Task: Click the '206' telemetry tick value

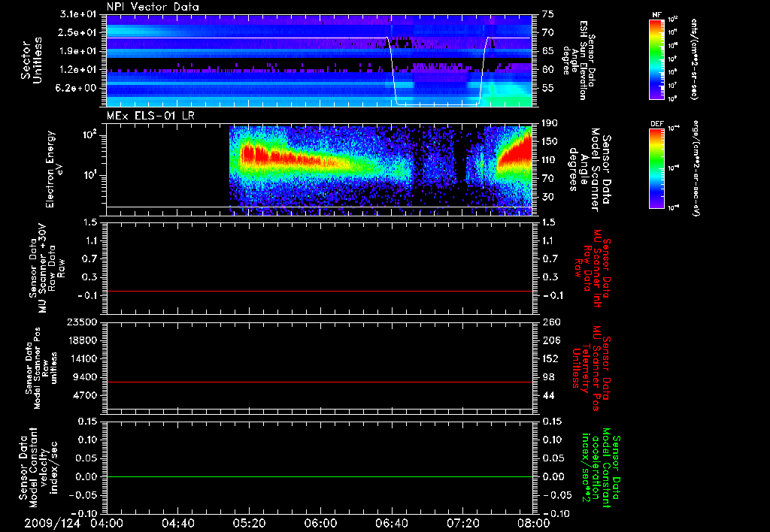Action: point(550,340)
